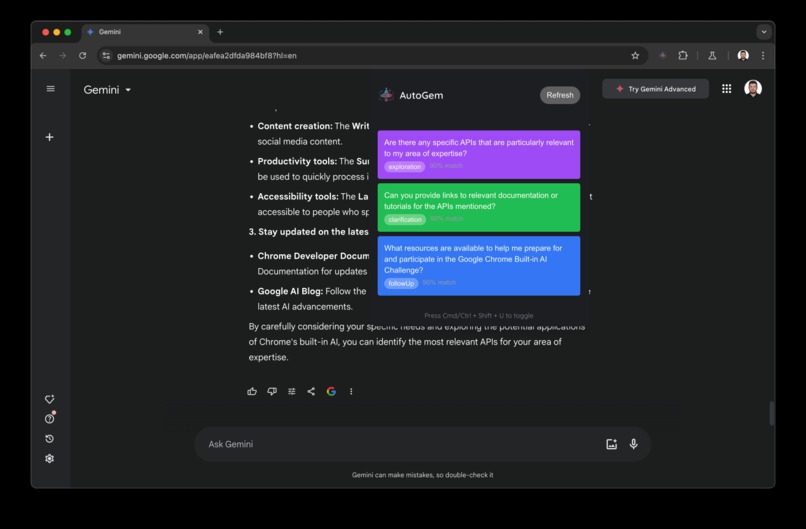The image size is (806, 529).
Task: Open modify response tuning icon
Action: 291,392
